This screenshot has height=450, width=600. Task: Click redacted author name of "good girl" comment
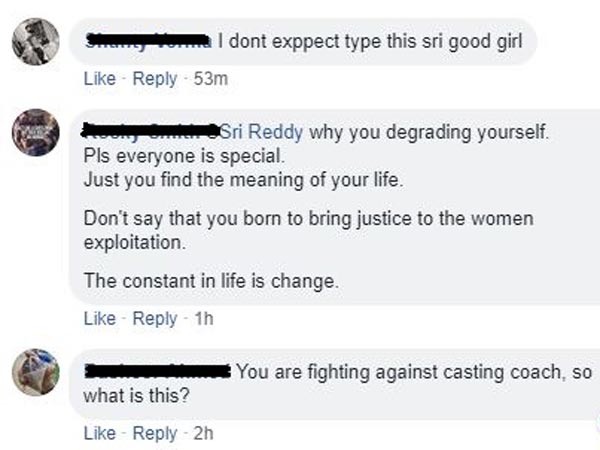pyautogui.click(x=148, y=41)
